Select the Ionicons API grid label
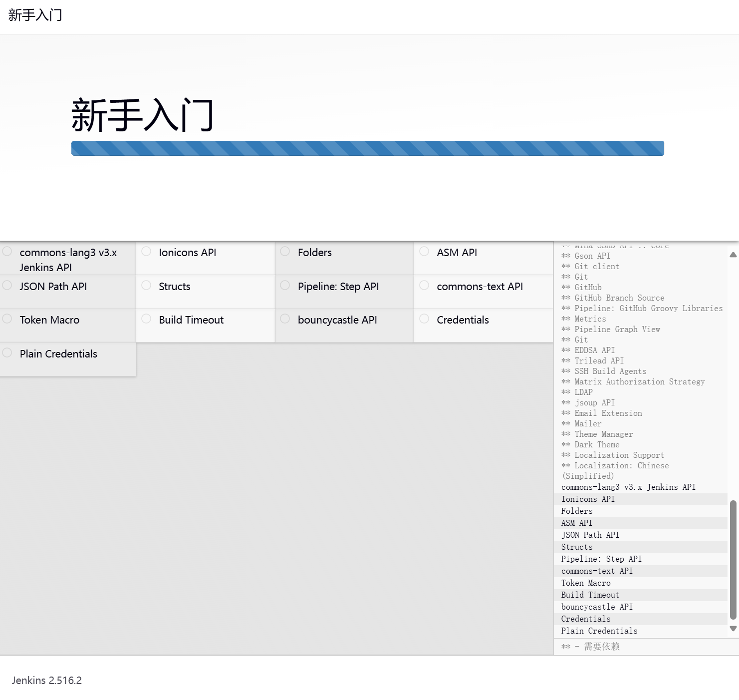This screenshot has width=739, height=700. tap(188, 253)
